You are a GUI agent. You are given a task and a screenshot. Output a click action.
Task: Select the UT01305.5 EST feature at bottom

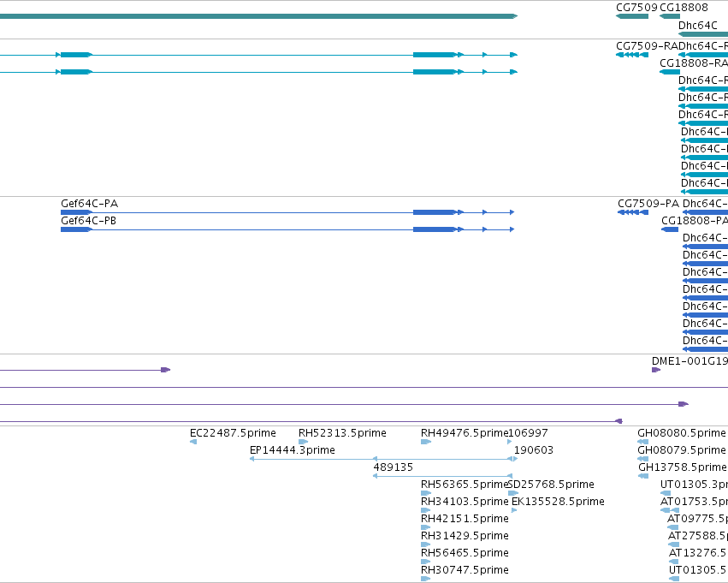[674, 579]
